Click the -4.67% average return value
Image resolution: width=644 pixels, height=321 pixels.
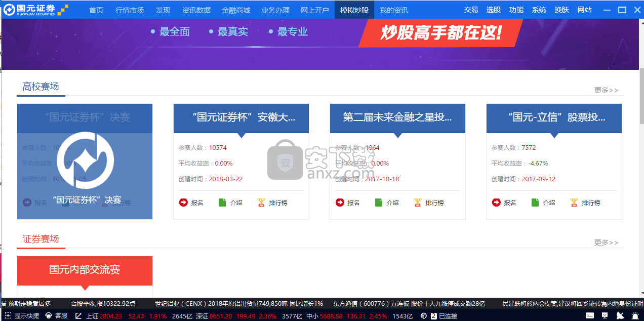pyautogui.click(x=538, y=164)
